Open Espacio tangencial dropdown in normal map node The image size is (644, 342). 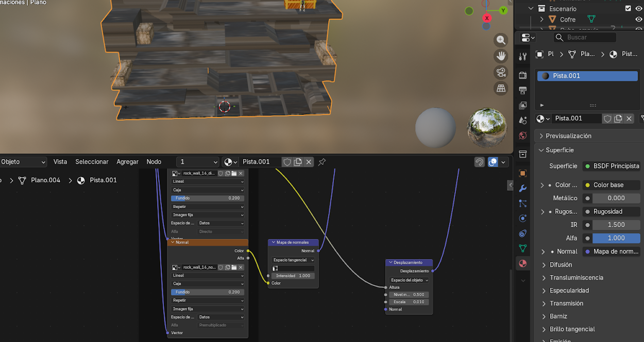[x=293, y=260]
